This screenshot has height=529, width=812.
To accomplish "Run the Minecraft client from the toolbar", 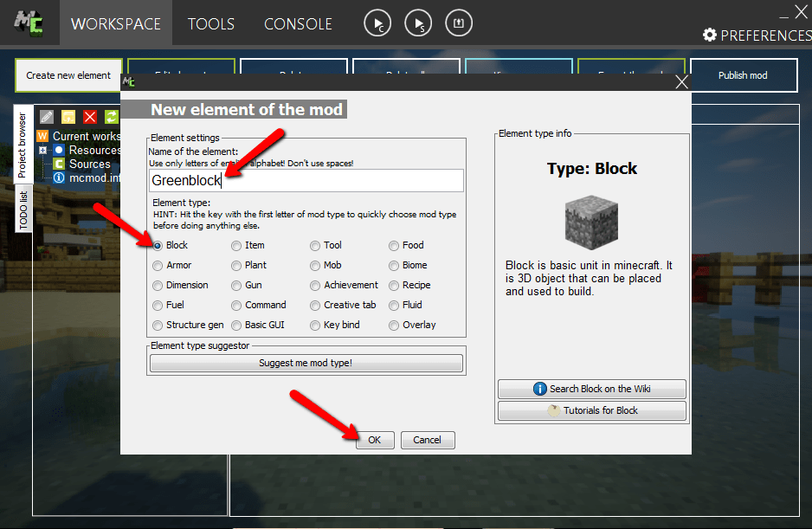I will [x=377, y=23].
